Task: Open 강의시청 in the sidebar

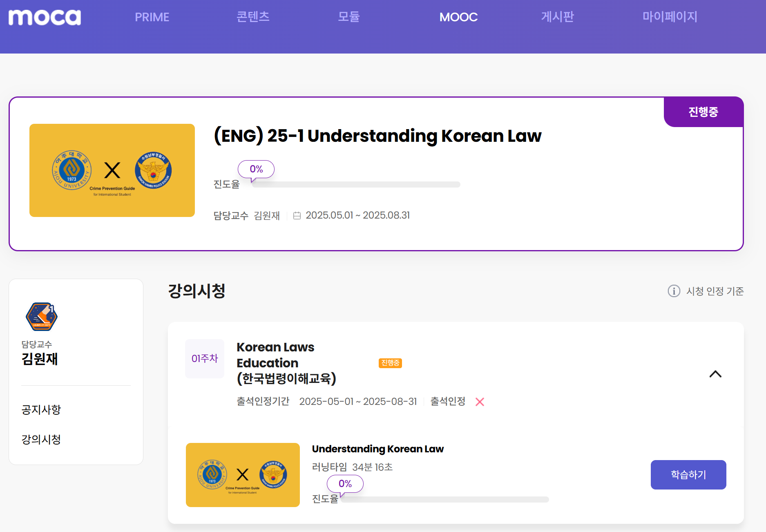Action: point(41,439)
